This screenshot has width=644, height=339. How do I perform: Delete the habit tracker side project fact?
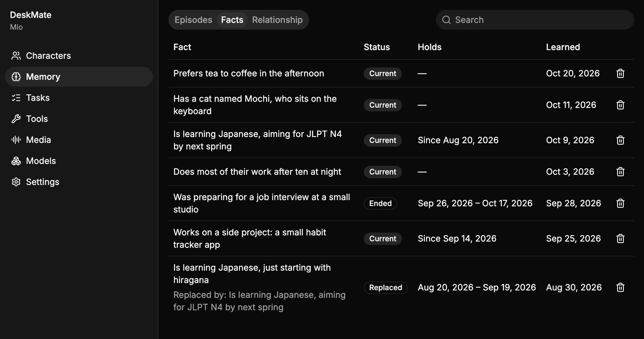pyautogui.click(x=620, y=238)
